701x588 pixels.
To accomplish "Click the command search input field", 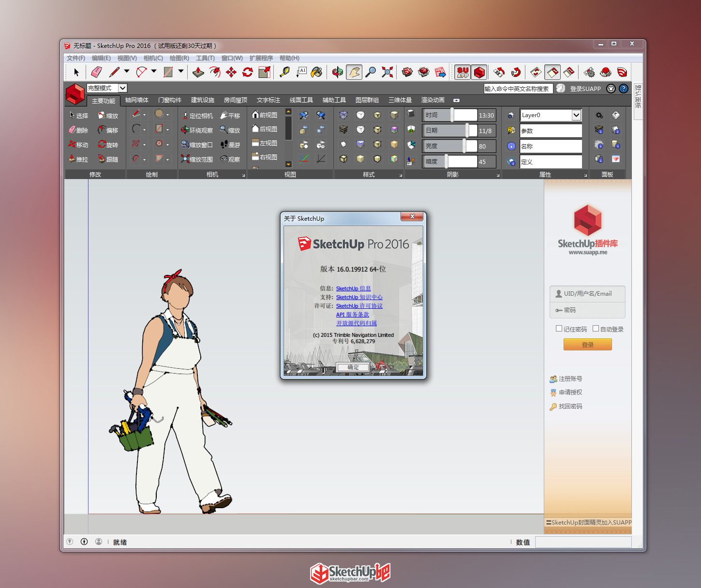I will pyautogui.click(x=518, y=89).
